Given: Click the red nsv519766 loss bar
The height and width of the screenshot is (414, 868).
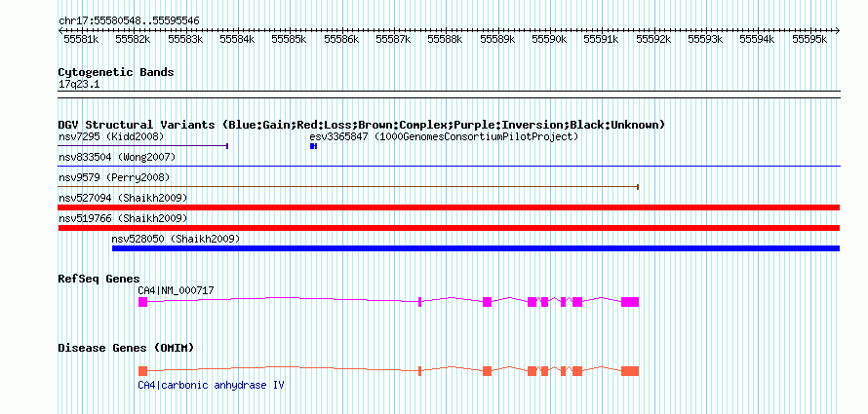Looking at the screenshot, I should point(449,228).
